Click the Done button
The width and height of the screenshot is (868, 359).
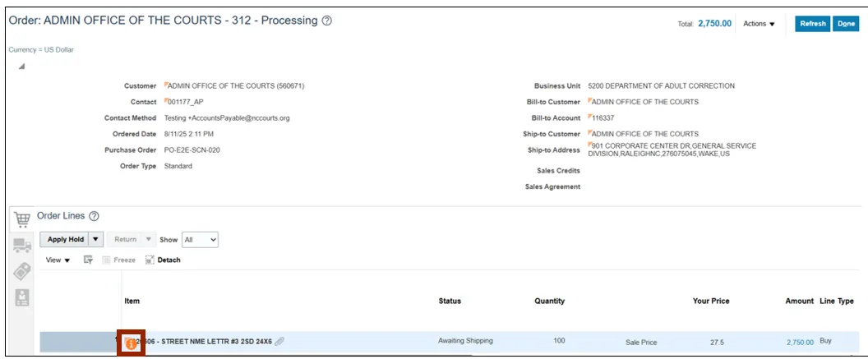pos(846,24)
